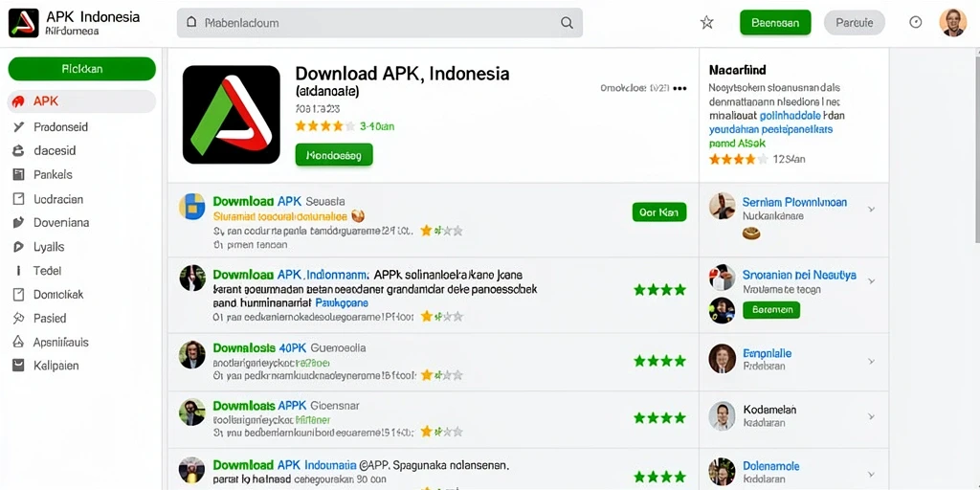980x490 pixels.
Task: Click the Snoranian pei Neautya avatar
Action: (723, 278)
